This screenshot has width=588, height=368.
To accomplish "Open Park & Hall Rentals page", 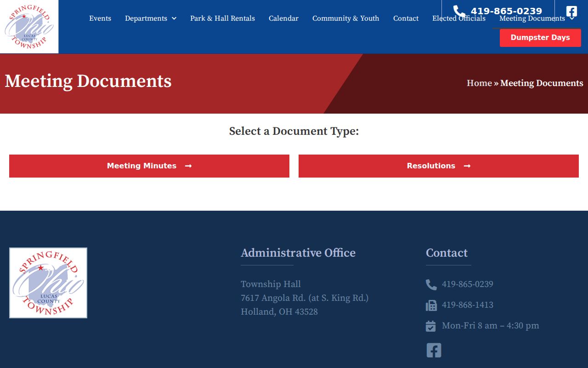I will tap(222, 18).
